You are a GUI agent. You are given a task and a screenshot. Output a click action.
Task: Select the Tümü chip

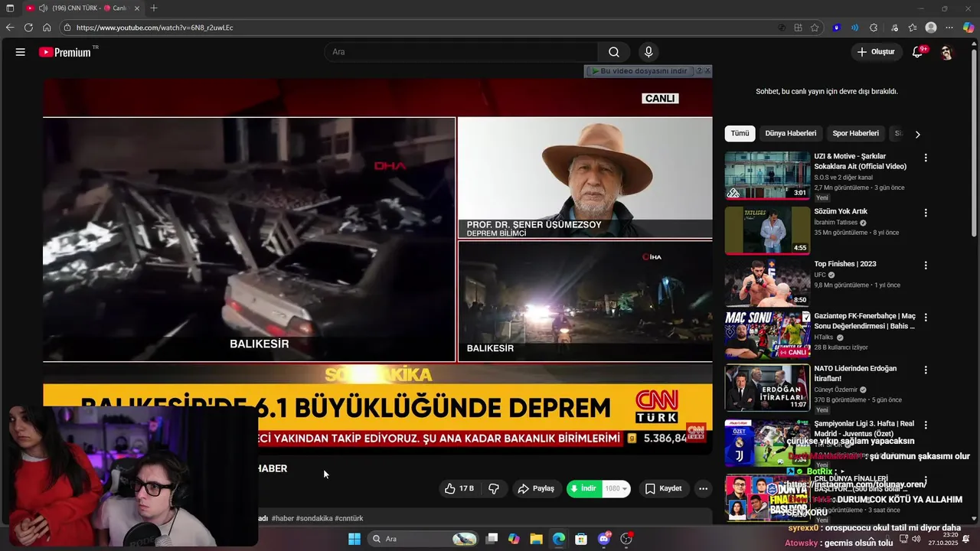click(740, 133)
